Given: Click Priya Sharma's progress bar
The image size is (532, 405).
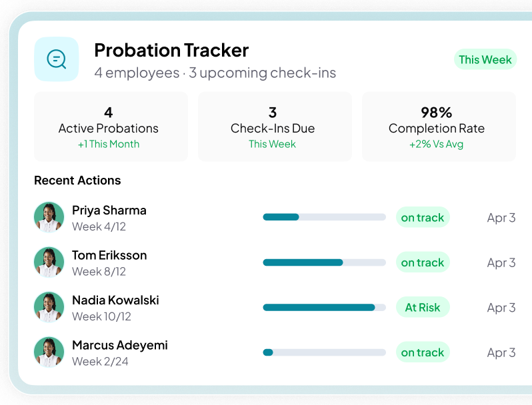Looking at the screenshot, I should pyautogui.click(x=324, y=217).
